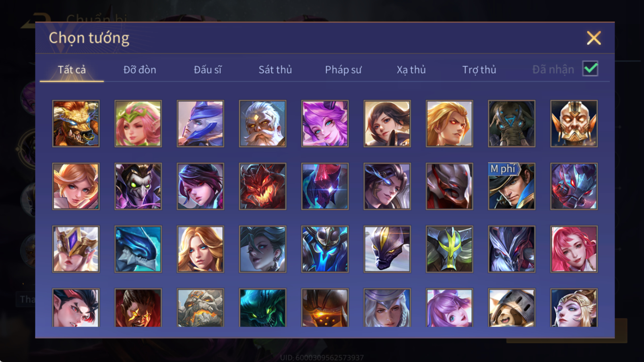Choose the white-bearded old man hero
Image resolution: width=644 pixels, height=362 pixels.
click(262, 123)
